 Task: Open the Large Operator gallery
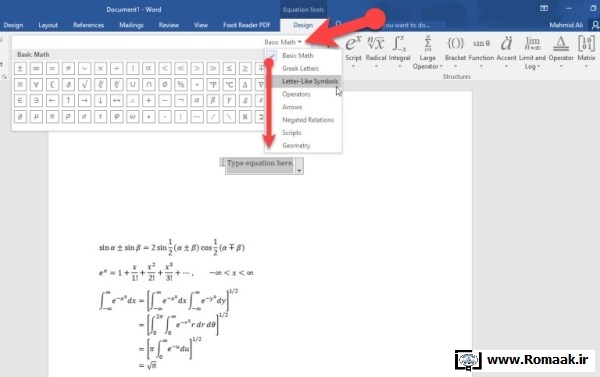point(427,52)
